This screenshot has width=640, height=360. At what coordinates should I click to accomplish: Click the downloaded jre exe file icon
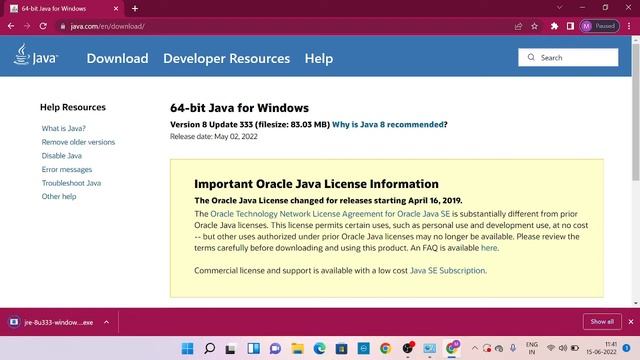tap(13, 322)
